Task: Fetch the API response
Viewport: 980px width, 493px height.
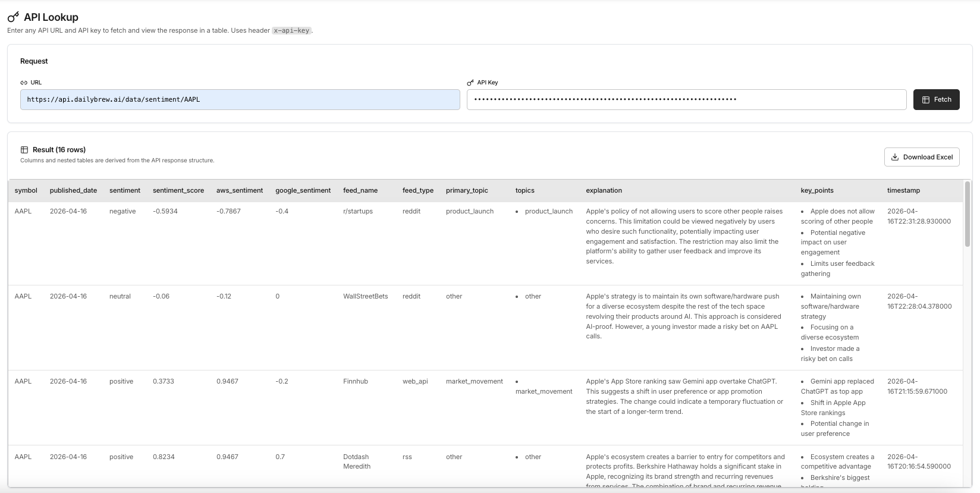Action: click(x=936, y=99)
